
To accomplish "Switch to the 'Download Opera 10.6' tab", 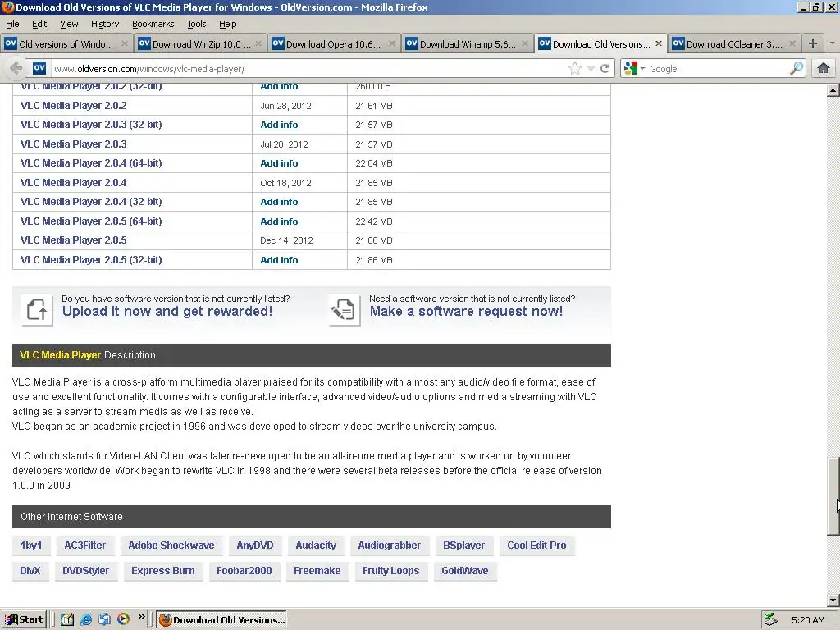I will pyautogui.click(x=333, y=44).
